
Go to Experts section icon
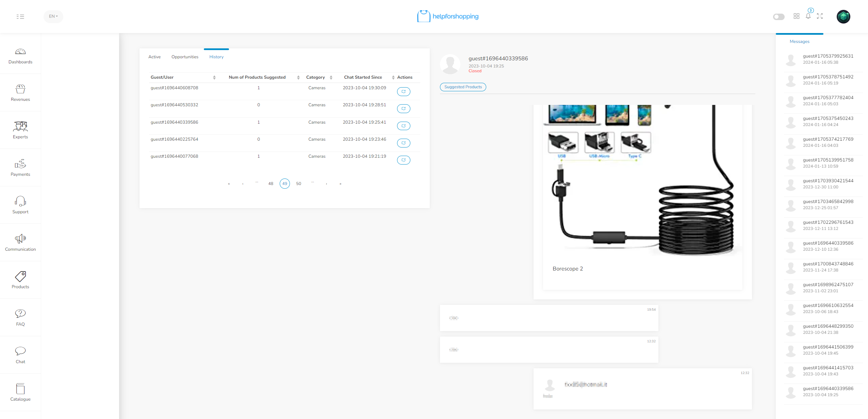click(20, 126)
